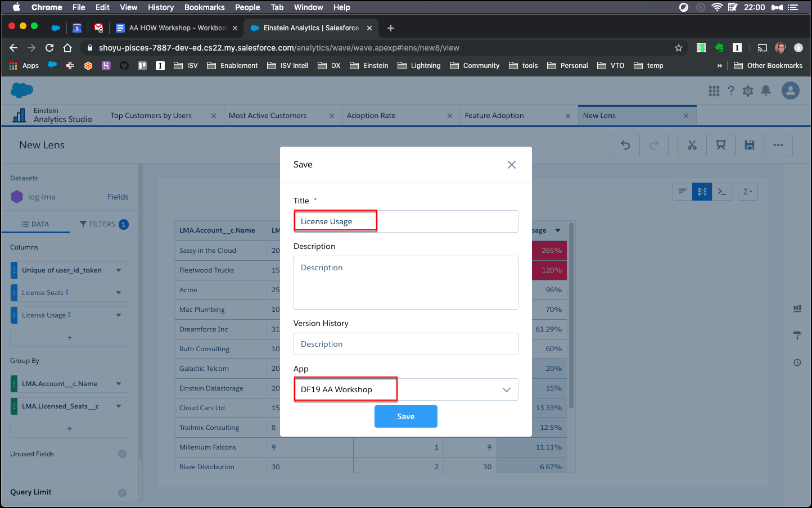This screenshot has width=812, height=508.
Task: Close the Feature Adoption tab
Action: [568, 116]
